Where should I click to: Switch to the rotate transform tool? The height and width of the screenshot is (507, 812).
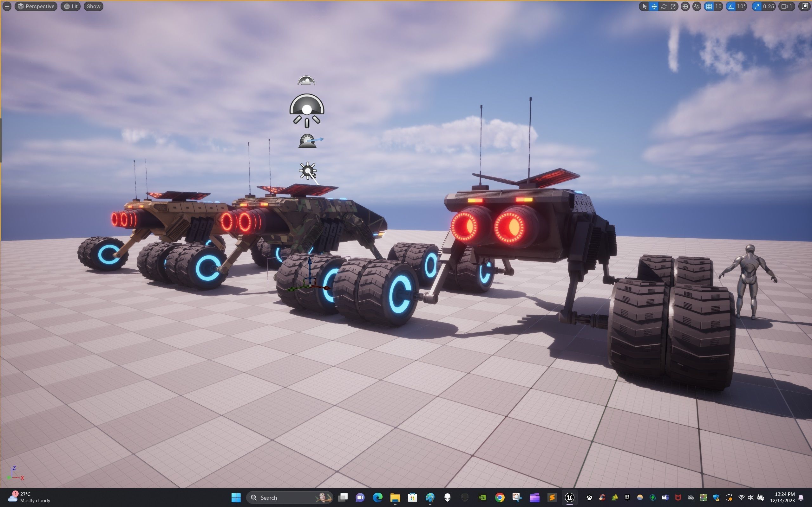tap(664, 6)
